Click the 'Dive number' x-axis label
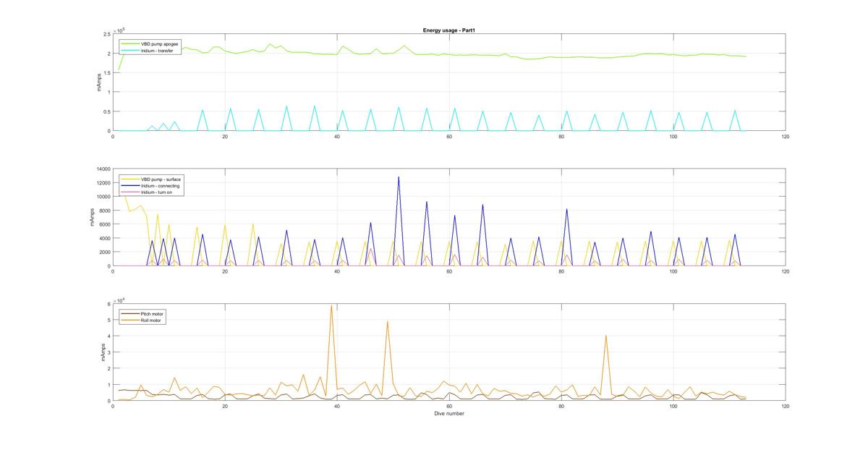Viewport: 868px width, 450px height. point(448,414)
